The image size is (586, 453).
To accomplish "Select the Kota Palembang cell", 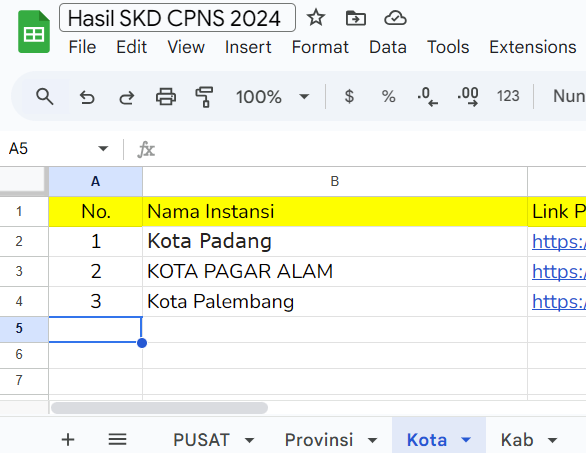I will pos(335,301).
